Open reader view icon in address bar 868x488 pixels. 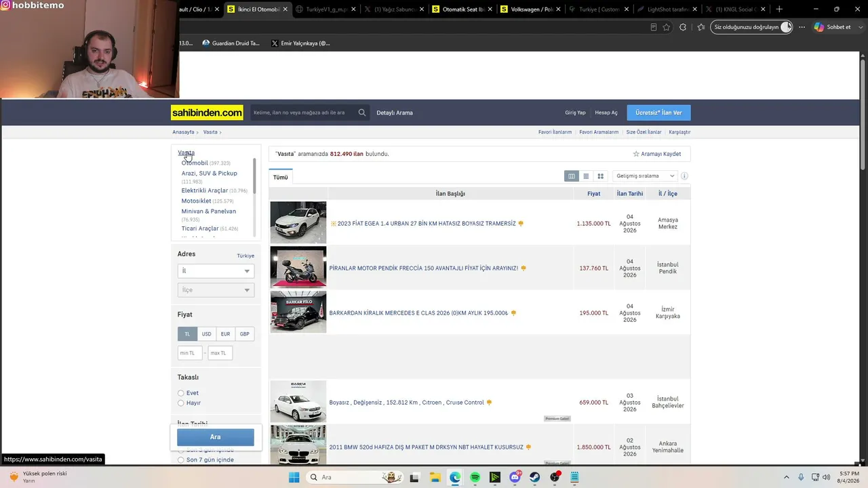click(x=653, y=27)
